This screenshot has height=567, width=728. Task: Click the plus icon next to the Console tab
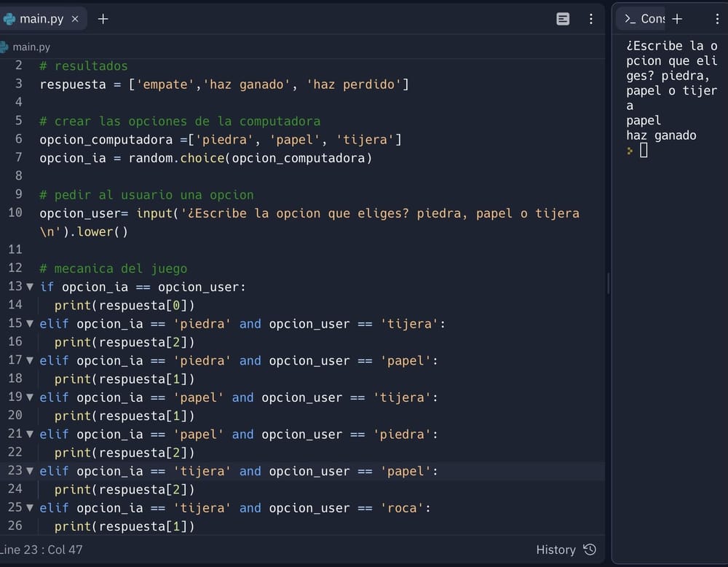tap(677, 18)
